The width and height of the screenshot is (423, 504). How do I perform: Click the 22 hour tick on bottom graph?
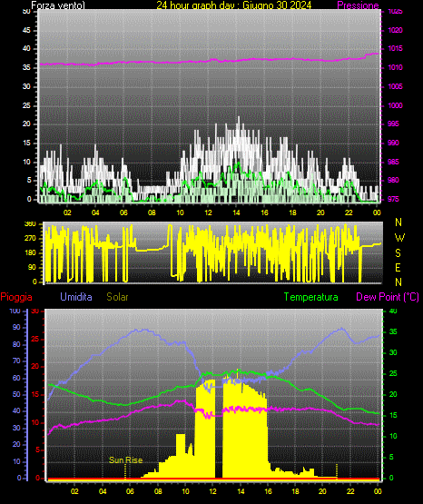350,491
